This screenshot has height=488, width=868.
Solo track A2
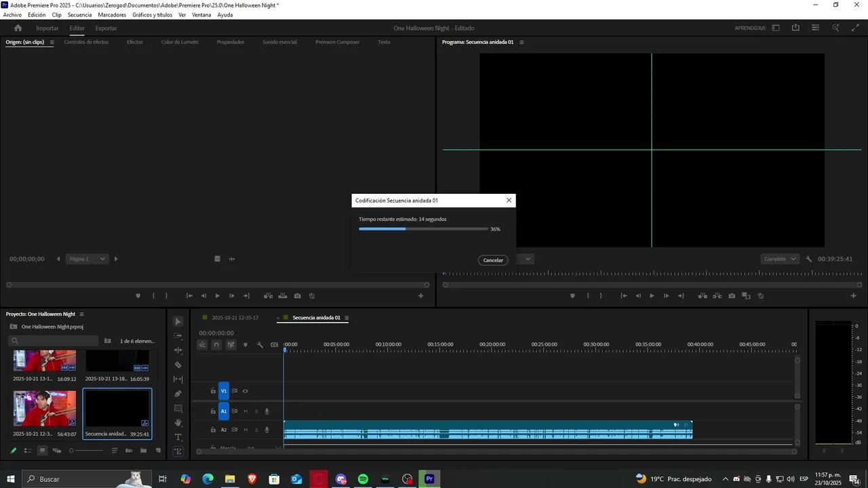[256, 430]
